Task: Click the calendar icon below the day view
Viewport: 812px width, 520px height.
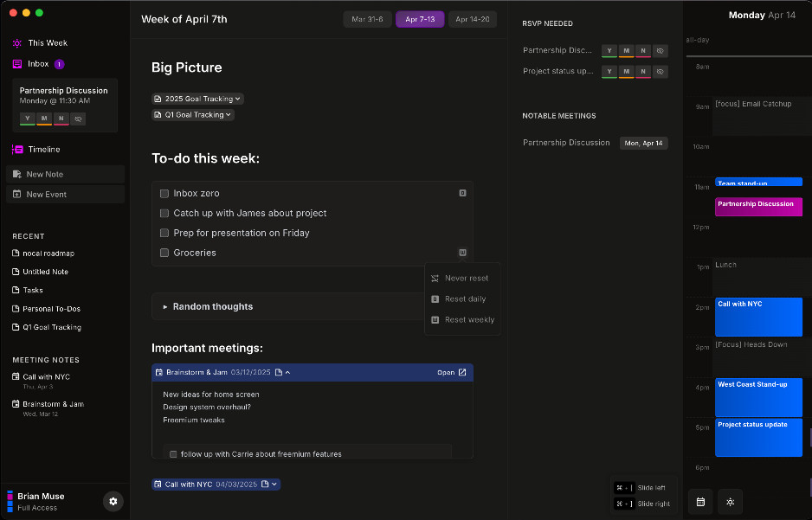Action: 700,502
